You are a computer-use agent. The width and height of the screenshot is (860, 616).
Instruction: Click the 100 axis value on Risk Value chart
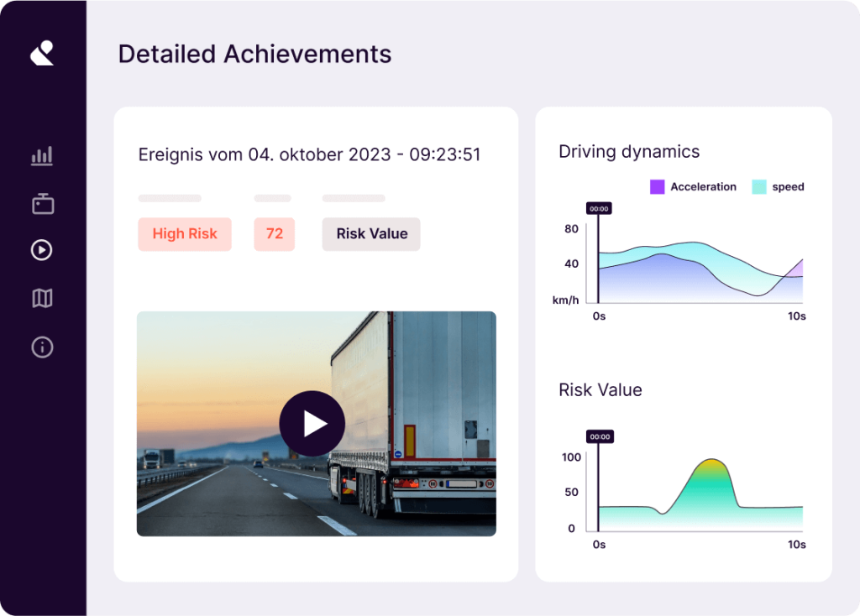[x=571, y=457]
